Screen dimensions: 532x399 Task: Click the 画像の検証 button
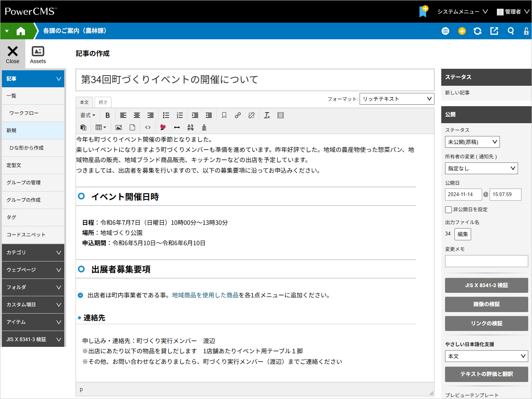(486, 304)
